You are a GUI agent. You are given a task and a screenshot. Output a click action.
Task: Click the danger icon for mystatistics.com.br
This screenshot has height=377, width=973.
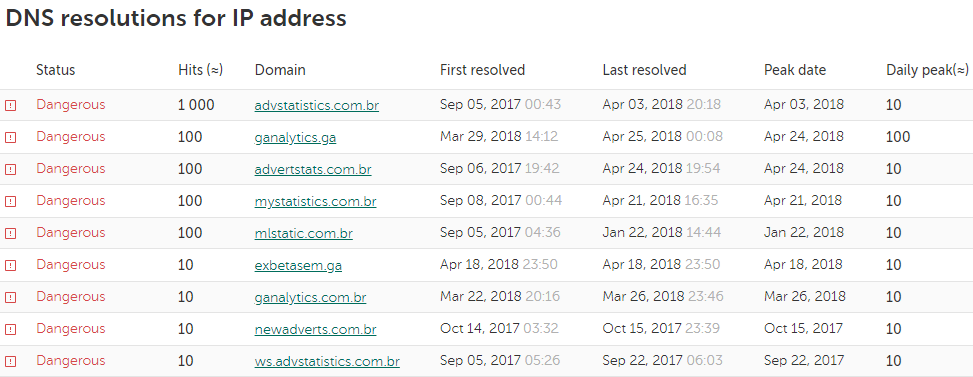point(11,202)
